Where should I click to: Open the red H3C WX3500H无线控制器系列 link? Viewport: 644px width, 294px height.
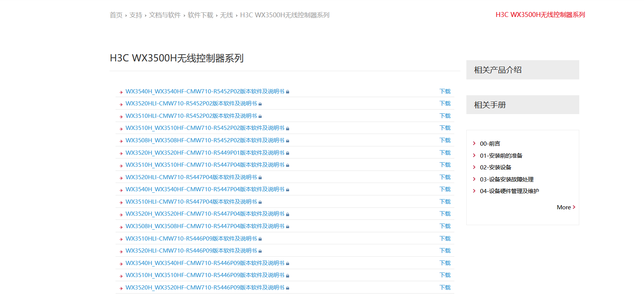[x=540, y=15]
